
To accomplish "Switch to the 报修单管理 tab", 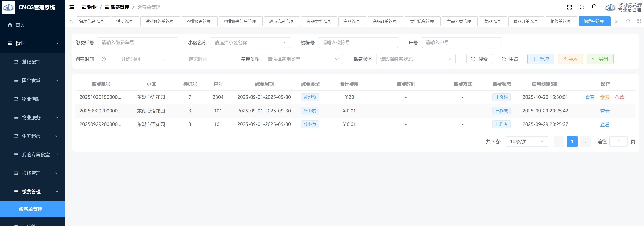I will click(x=560, y=21).
